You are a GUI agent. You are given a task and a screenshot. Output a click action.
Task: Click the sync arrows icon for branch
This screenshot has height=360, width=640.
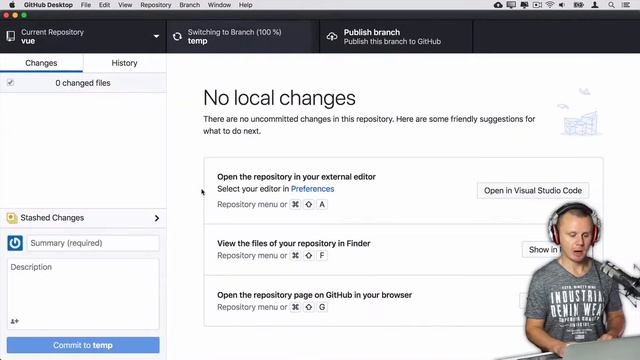pyautogui.click(x=177, y=36)
